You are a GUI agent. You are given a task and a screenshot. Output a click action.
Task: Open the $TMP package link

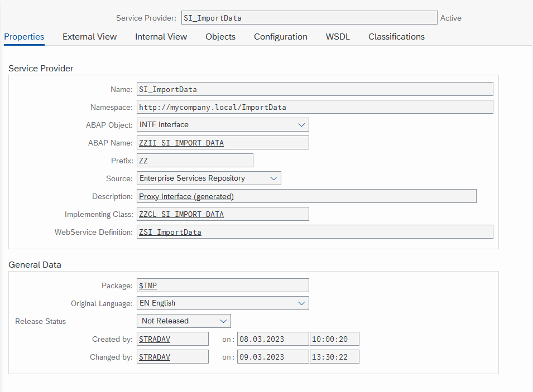[148, 285]
